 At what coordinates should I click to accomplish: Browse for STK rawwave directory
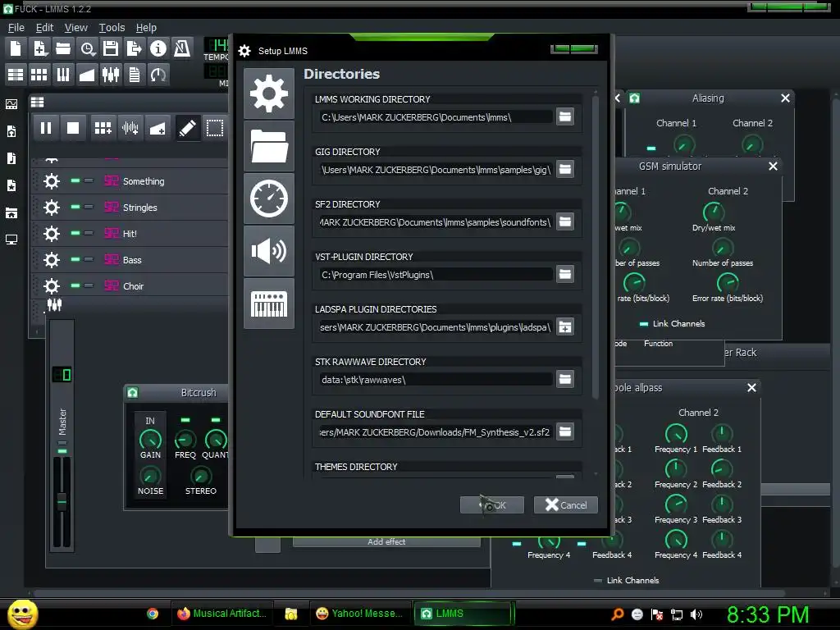click(x=565, y=379)
